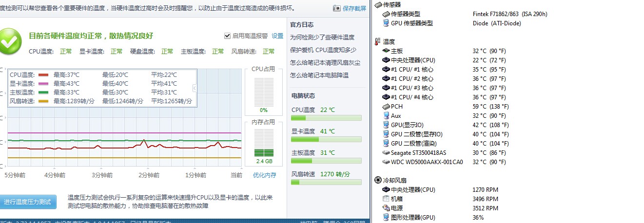The height and width of the screenshot is (223, 644).
Task: Click the value Fintek F71862/863 (ISA 290h)
Action: pyautogui.click(x=510, y=14)
